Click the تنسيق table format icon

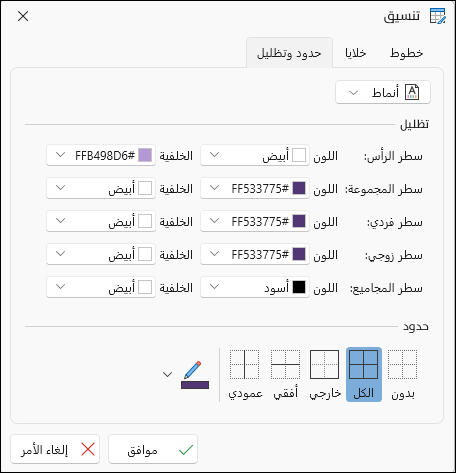[438, 16]
